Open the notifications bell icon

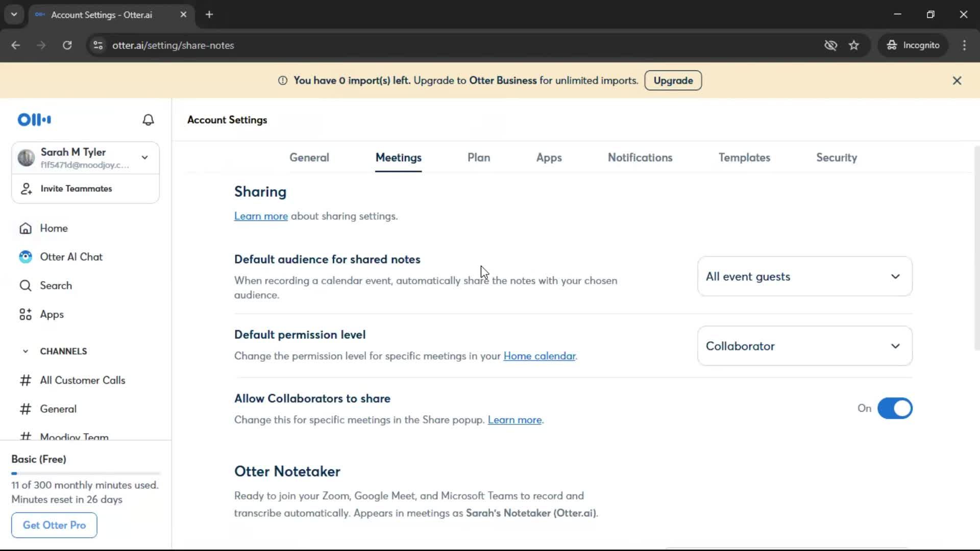coord(148,120)
